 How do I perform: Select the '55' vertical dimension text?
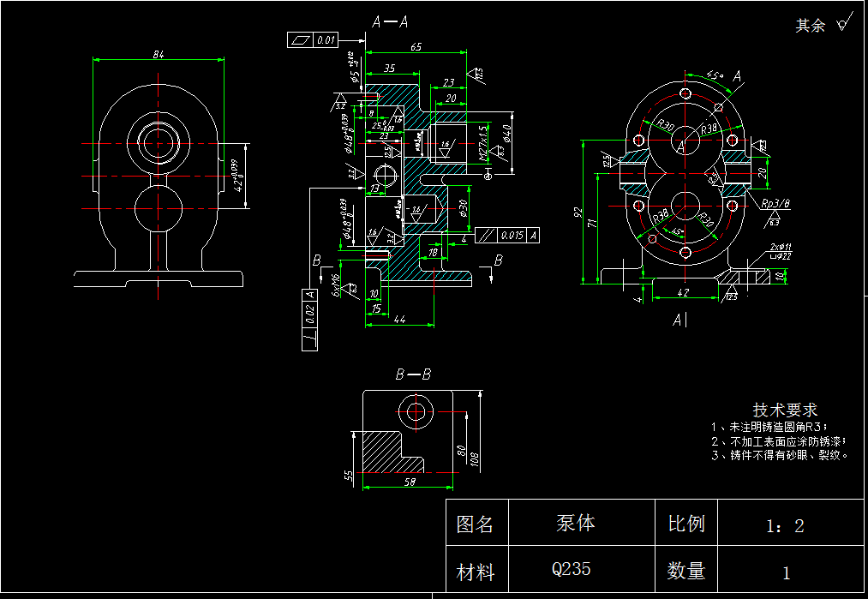pyautogui.click(x=348, y=475)
